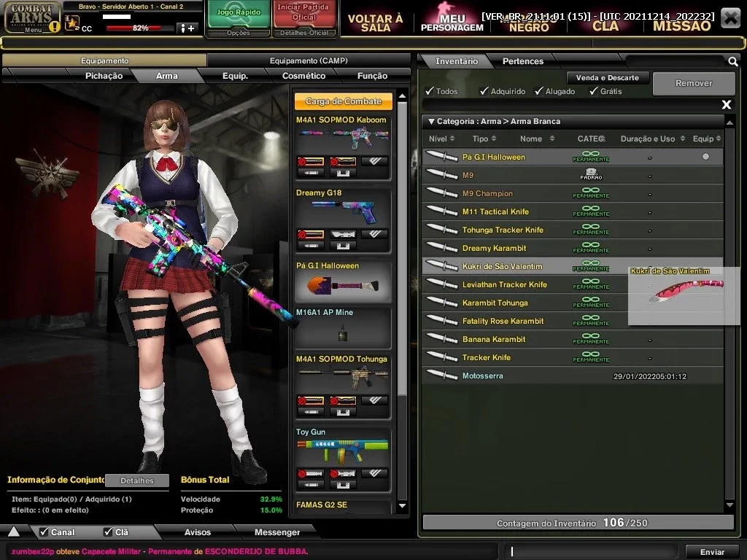
Task: Click first blocked attachment slot under Dreamy G18
Action: (x=310, y=234)
